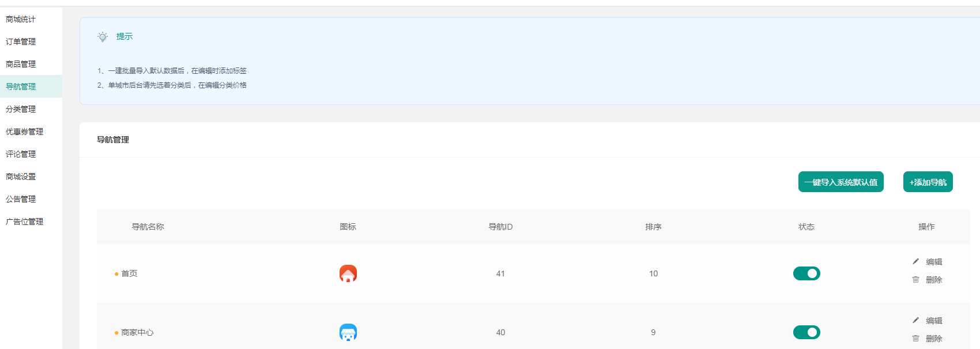Click the 状态 column header

coord(806,227)
